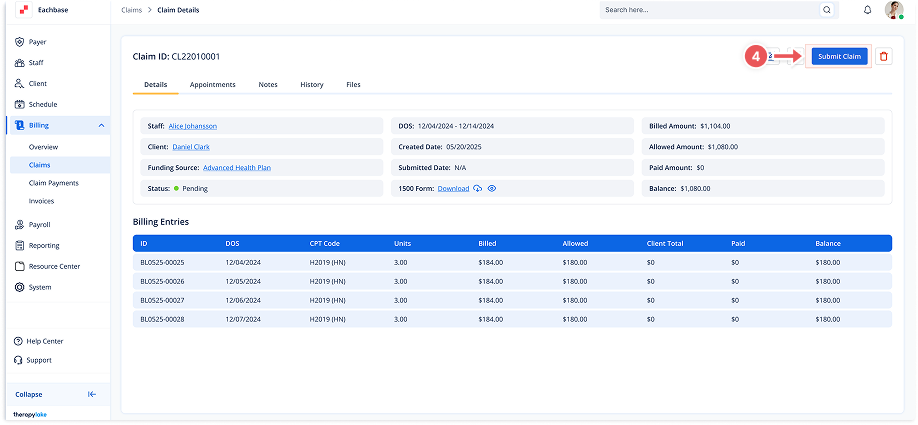918x425 pixels.
Task: Open the user profile avatar menu
Action: click(x=893, y=10)
